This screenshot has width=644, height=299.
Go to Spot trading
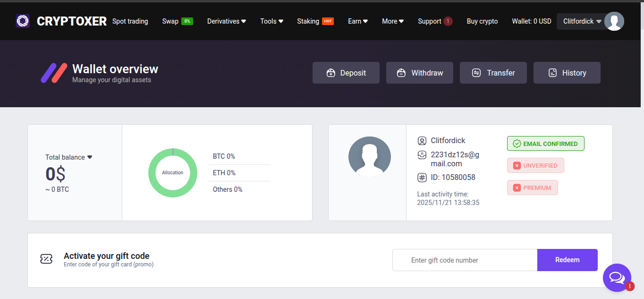(130, 21)
